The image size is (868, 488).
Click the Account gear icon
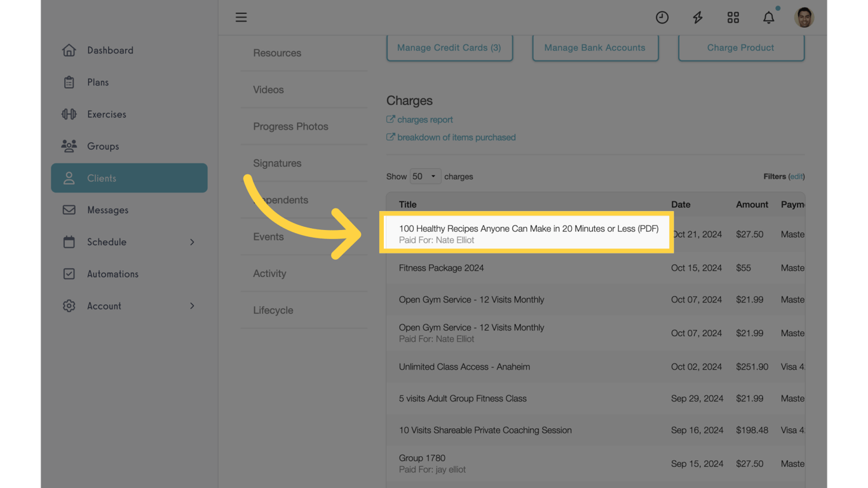[x=69, y=306]
